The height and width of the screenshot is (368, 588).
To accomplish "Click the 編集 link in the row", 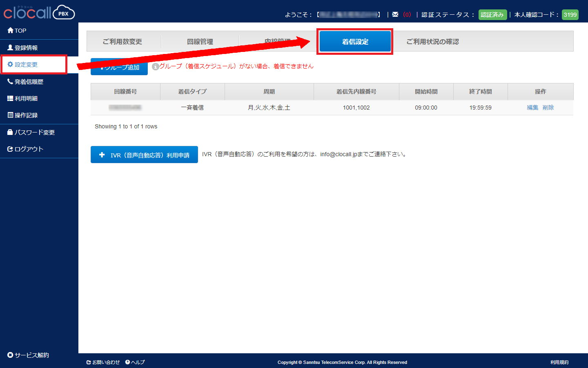I will coord(532,108).
